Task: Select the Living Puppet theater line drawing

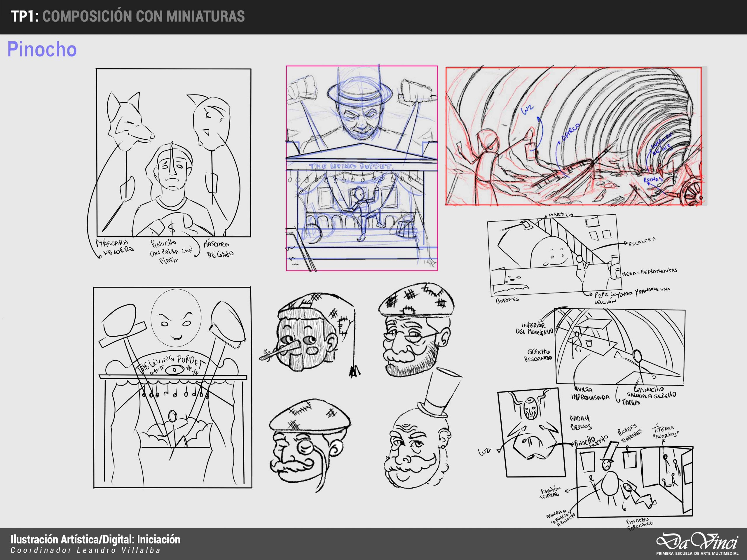Action: [x=172, y=387]
